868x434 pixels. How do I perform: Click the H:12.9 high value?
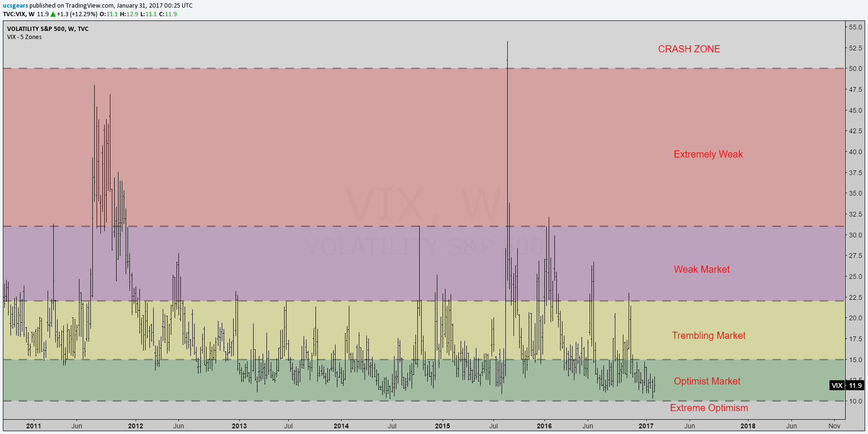click(129, 14)
